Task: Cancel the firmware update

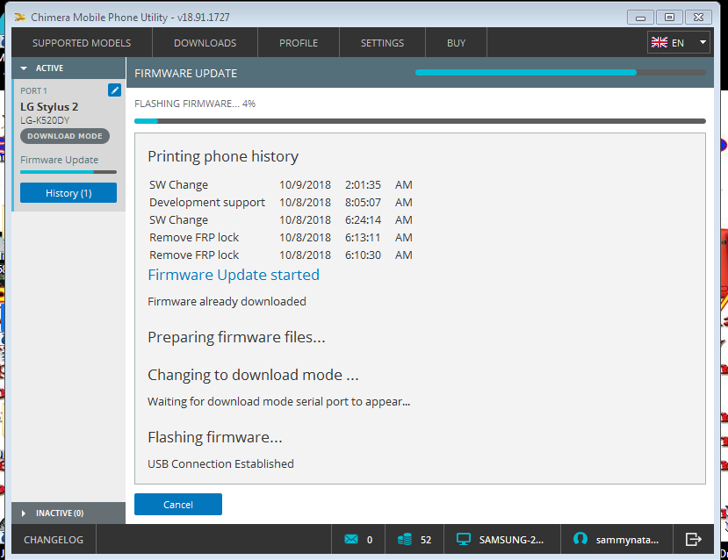Action: click(x=177, y=505)
